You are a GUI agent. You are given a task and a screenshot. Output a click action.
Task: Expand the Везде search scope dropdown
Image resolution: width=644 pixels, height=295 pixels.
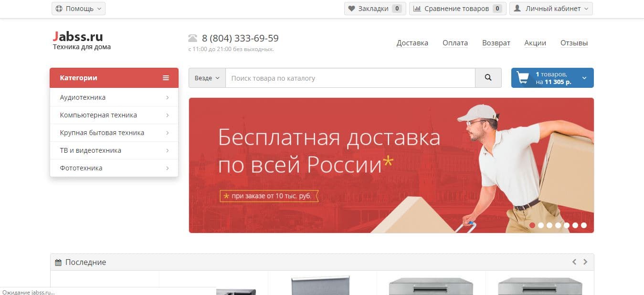[207, 77]
